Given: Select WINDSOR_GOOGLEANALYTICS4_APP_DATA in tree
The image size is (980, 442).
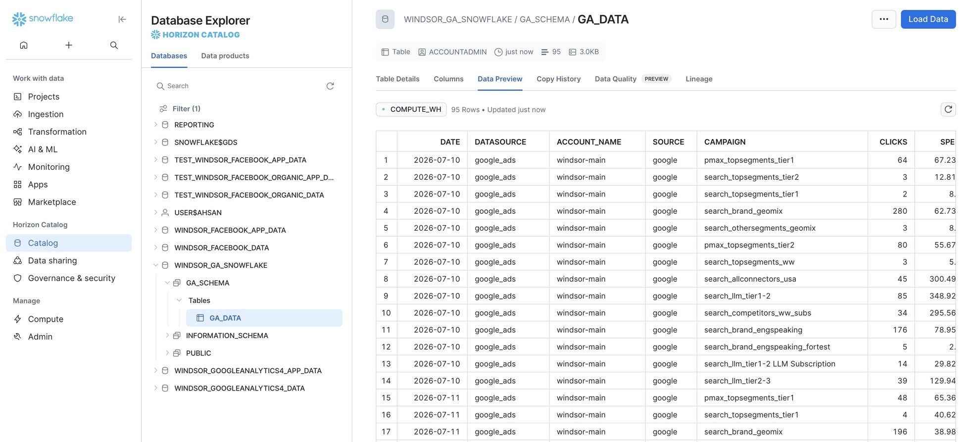Looking at the screenshot, I should coord(248,371).
